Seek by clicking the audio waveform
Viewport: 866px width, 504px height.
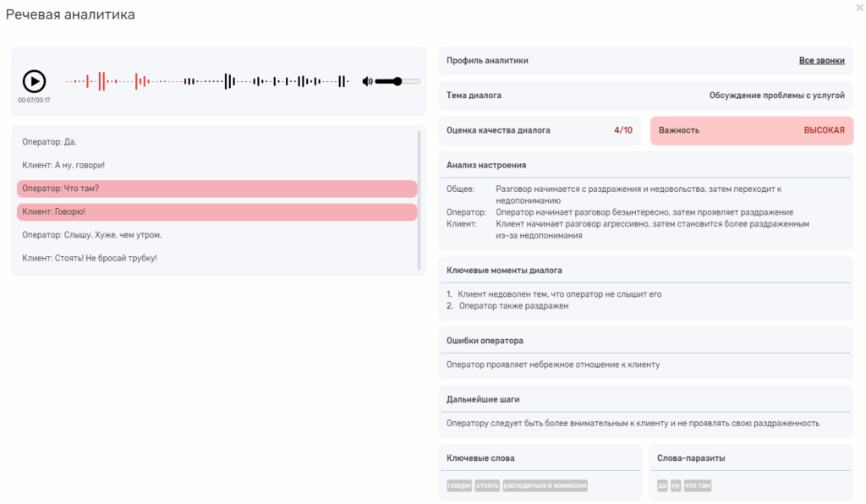pos(207,81)
